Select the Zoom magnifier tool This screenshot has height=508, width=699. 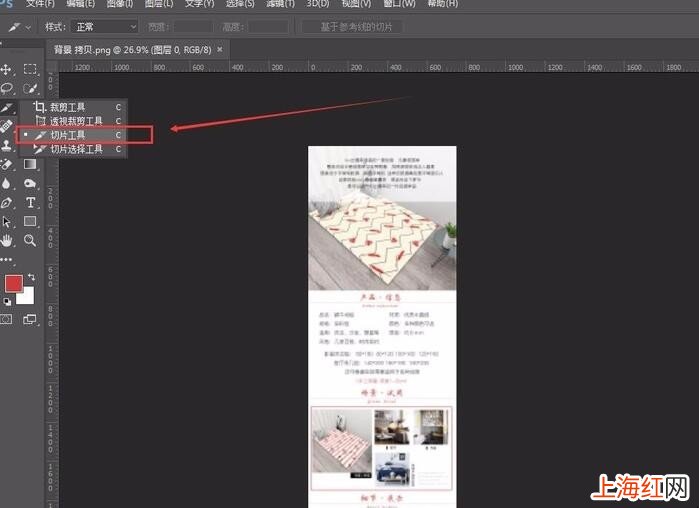[x=30, y=241]
